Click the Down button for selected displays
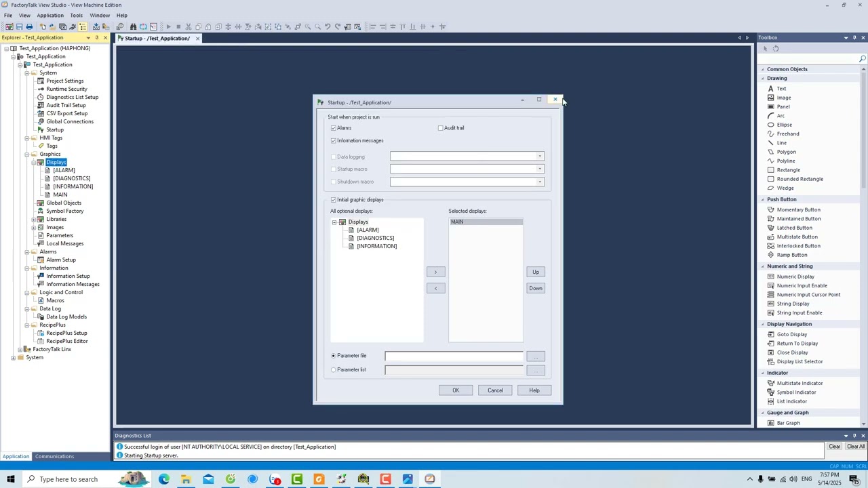This screenshot has width=868, height=488. [536, 288]
